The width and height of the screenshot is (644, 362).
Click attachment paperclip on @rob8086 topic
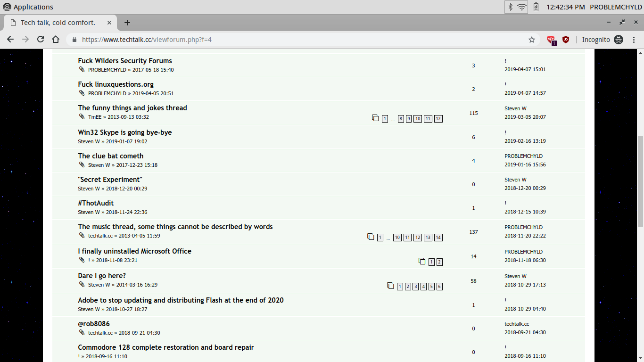pos(82,332)
